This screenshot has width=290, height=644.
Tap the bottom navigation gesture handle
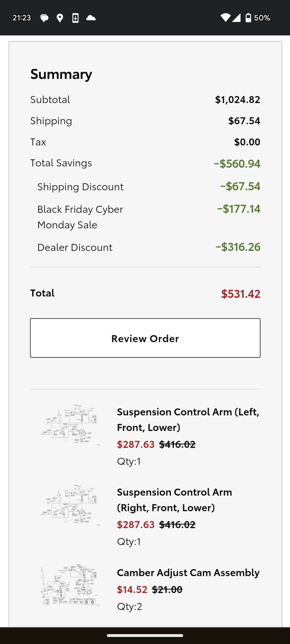tap(145, 636)
